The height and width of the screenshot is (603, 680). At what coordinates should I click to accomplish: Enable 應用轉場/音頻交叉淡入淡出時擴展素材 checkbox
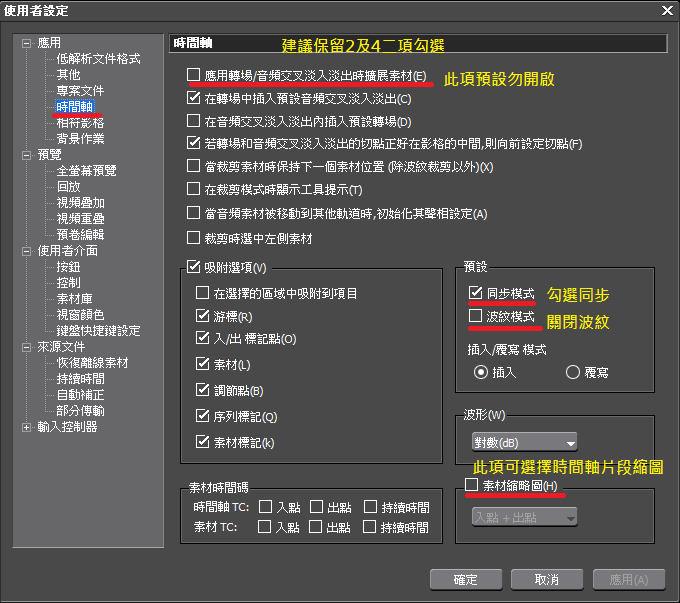[194, 75]
